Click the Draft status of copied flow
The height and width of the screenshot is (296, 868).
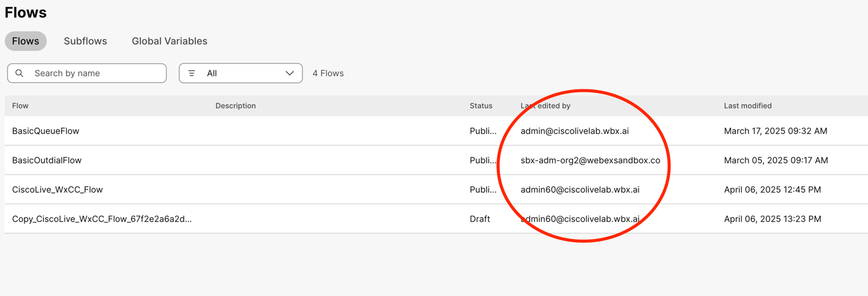479,219
